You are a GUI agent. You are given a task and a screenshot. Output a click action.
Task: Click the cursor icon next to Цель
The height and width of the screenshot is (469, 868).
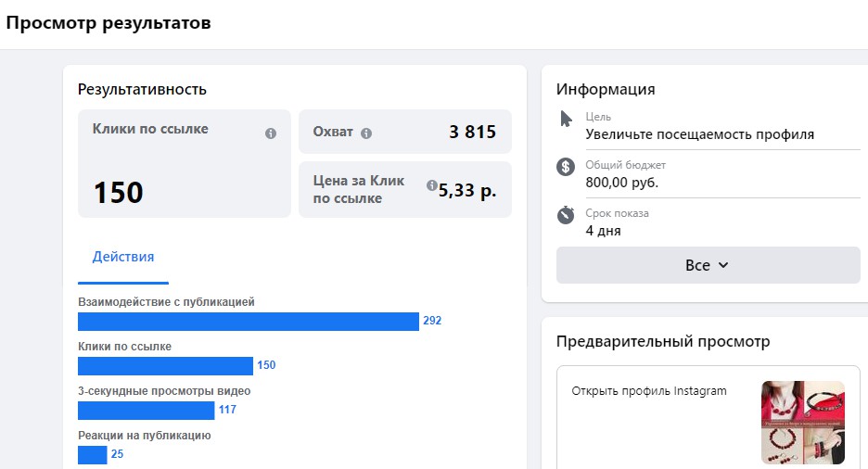point(567,119)
